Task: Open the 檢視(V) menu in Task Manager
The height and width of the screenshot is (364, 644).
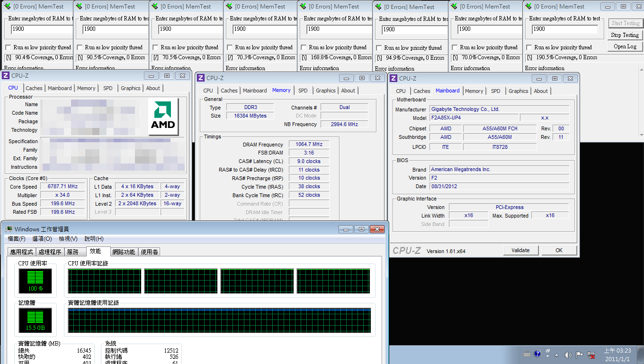Action: pyautogui.click(x=68, y=239)
